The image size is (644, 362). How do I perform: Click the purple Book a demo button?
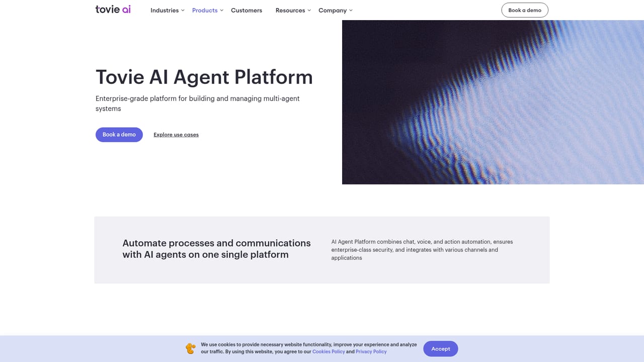click(x=119, y=134)
